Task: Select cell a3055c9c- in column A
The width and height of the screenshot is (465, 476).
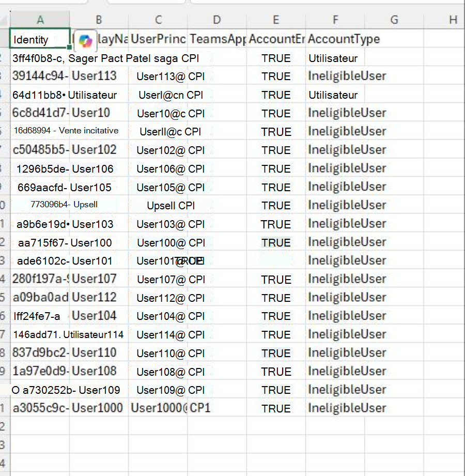Action: point(40,408)
